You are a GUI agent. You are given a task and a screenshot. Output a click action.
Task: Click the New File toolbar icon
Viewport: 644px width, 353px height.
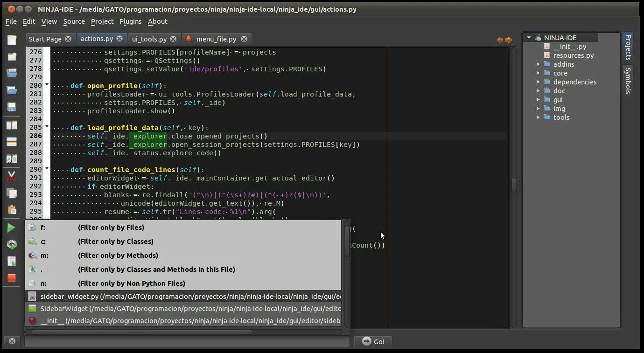(12, 40)
